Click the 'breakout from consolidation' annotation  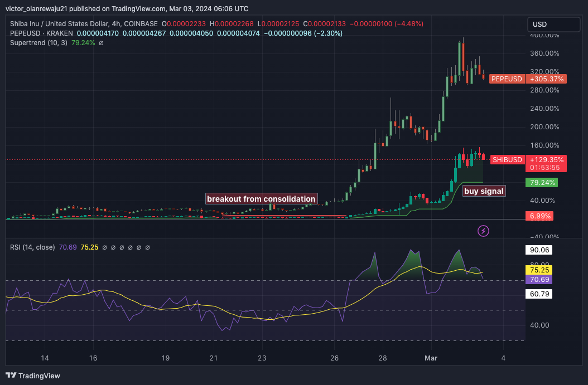pyautogui.click(x=262, y=199)
